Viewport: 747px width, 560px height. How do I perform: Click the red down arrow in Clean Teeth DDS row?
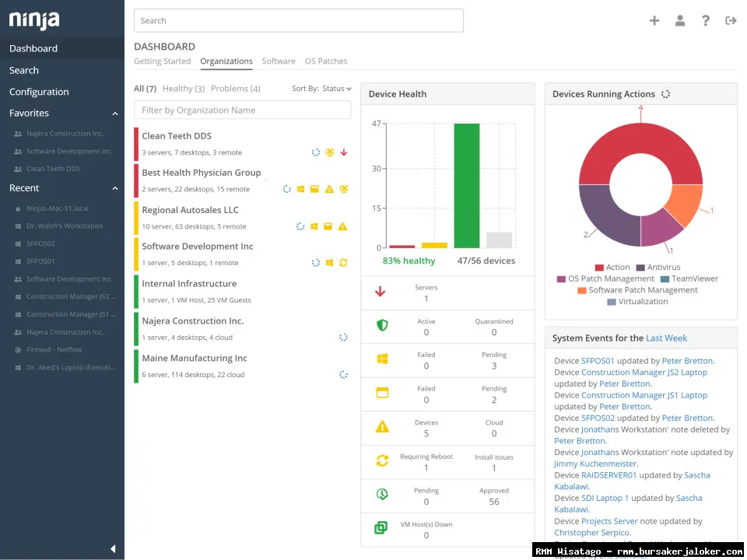tap(344, 152)
